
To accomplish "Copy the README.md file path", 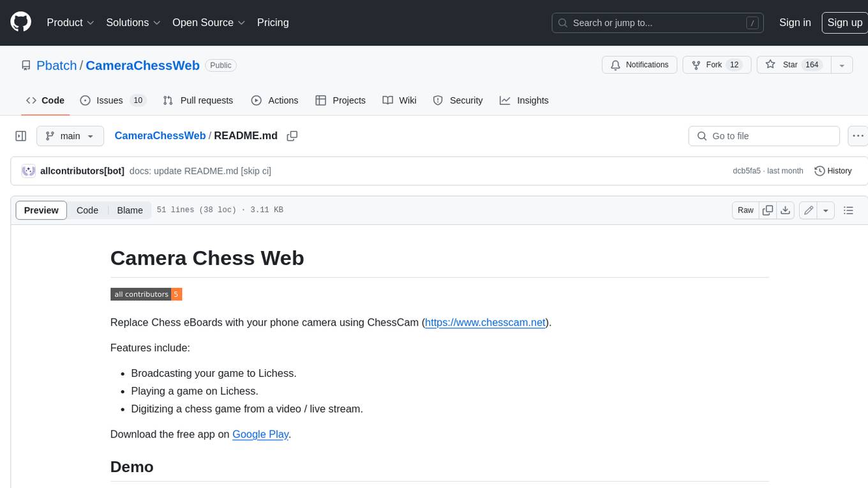I will coord(292,136).
